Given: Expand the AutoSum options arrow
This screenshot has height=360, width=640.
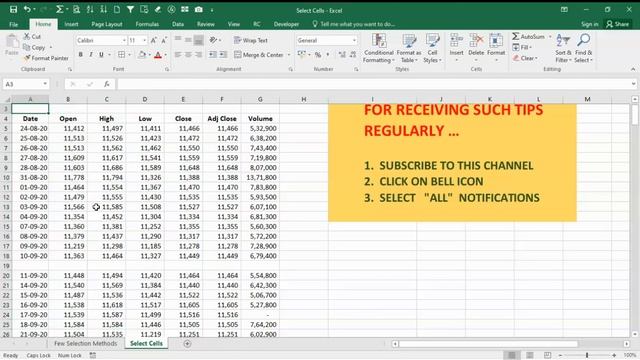Looking at the screenshot, I should tap(550, 37).
